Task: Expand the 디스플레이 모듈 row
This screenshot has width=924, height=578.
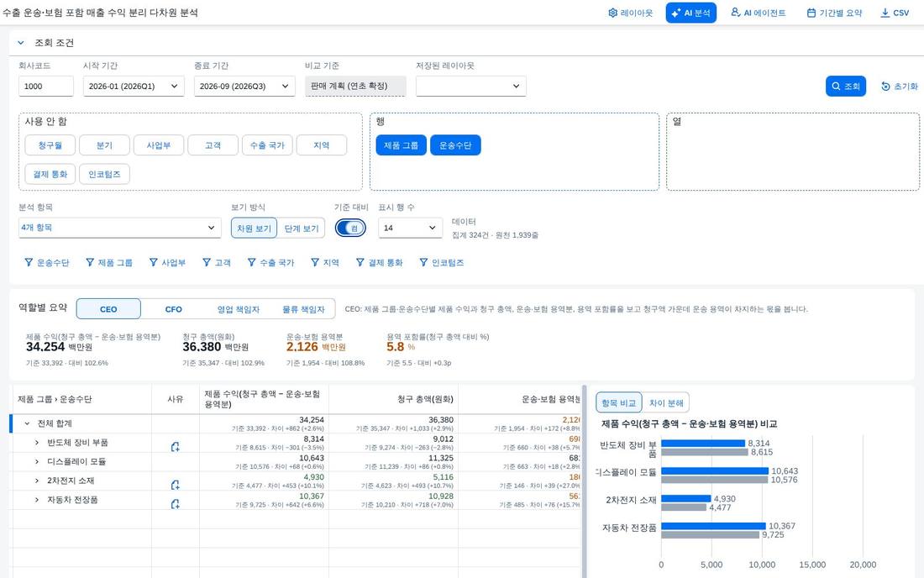Action: point(36,461)
